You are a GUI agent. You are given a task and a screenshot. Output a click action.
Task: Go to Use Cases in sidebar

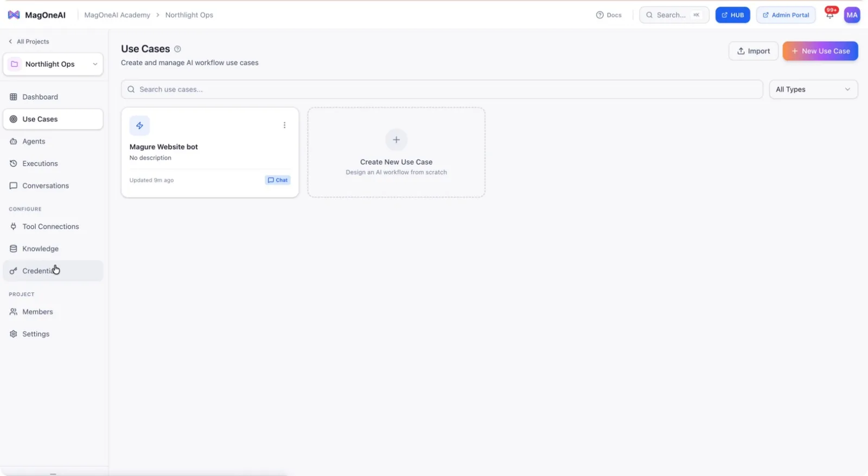pos(53,119)
